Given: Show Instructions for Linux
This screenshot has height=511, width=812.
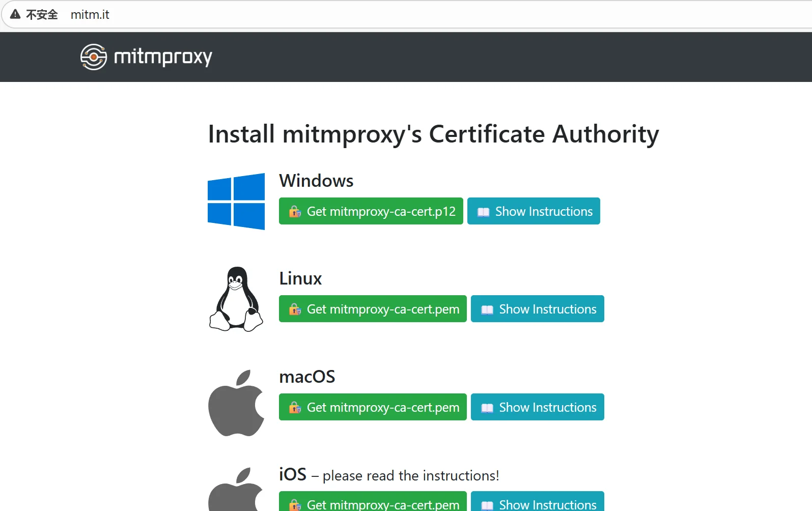Looking at the screenshot, I should (538, 309).
